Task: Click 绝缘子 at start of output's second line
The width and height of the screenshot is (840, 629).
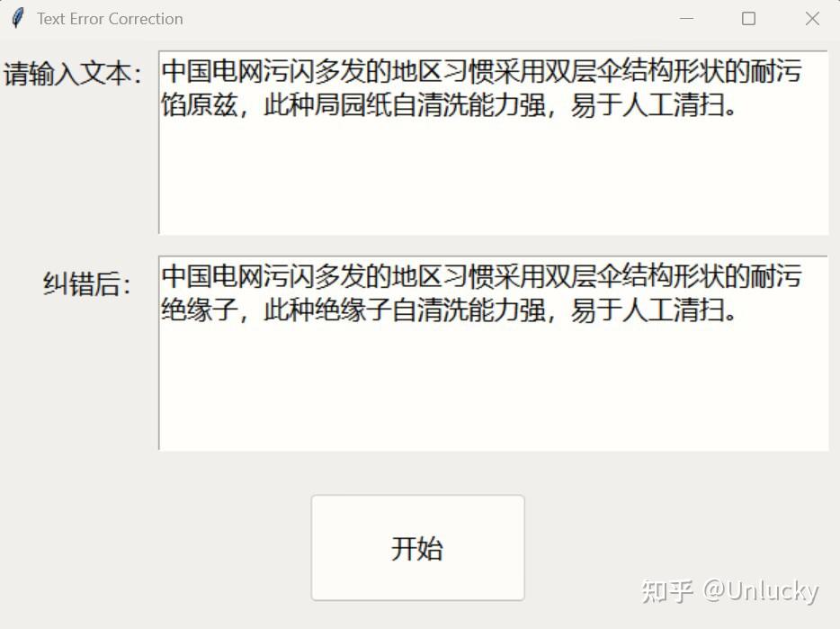Action: pos(200,310)
